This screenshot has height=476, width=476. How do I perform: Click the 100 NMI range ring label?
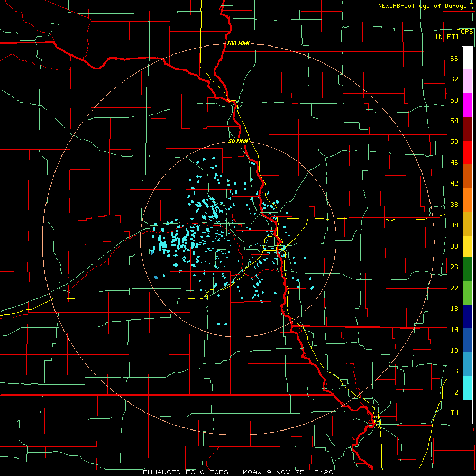tap(238, 43)
